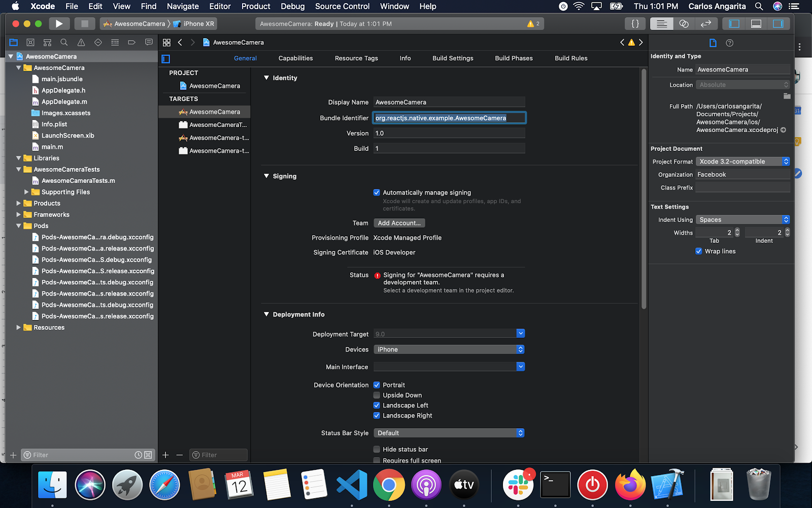Open the Devices dropdown
This screenshot has width=812, height=508.
coord(449,350)
